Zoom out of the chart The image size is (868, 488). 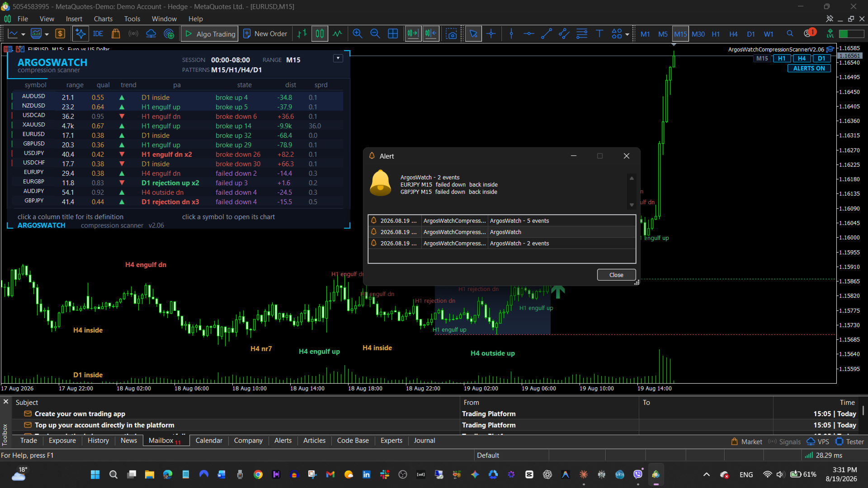coord(375,34)
